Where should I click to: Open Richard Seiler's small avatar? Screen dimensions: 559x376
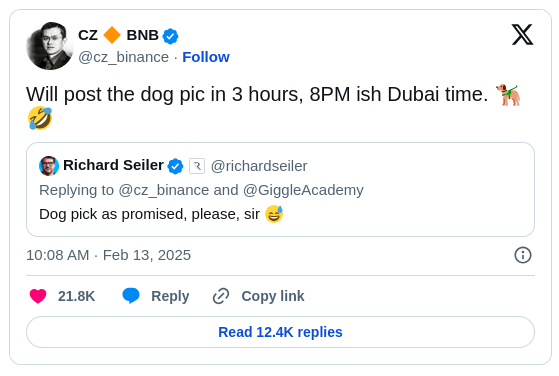pyautogui.click(x=49, y=166)
